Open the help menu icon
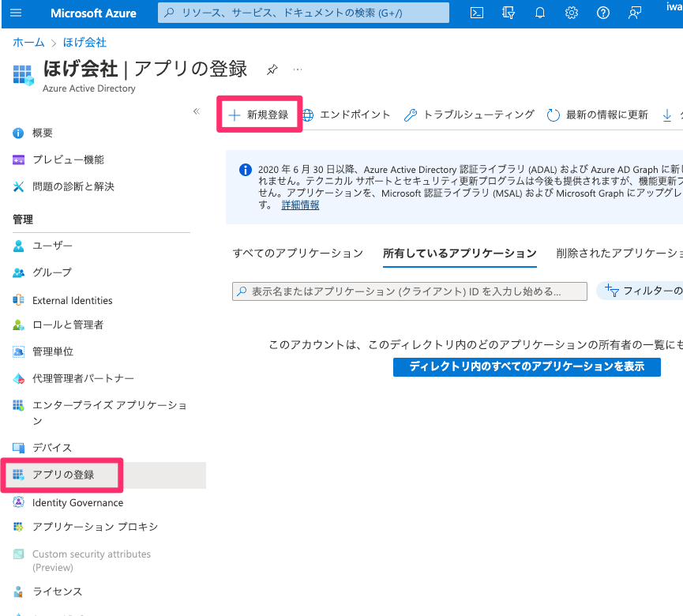683x616 pixels. point(602,13)
